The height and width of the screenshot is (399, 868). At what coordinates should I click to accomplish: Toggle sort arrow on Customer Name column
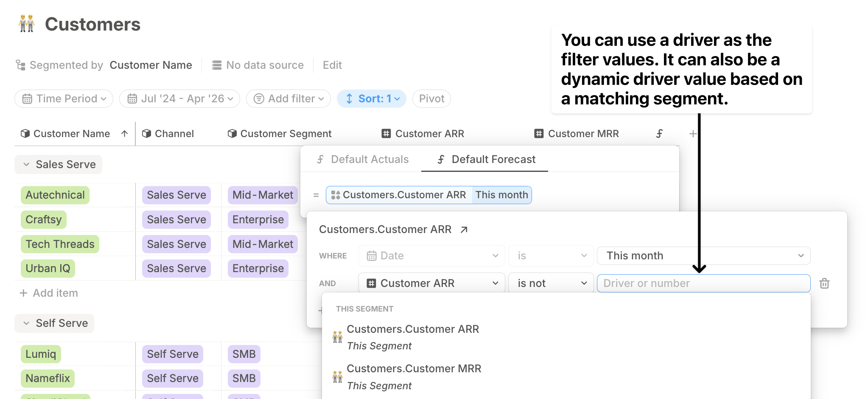pos(124,134)
